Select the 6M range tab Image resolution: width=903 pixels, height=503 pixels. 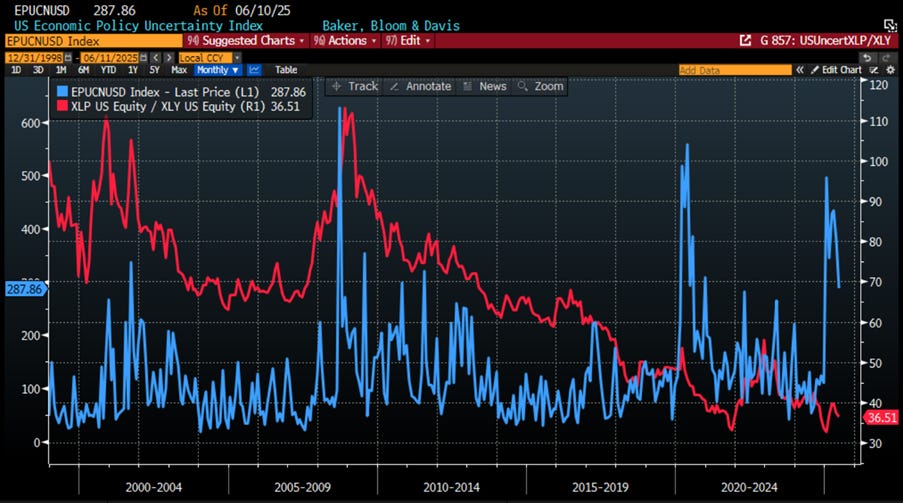pos(84,70)
